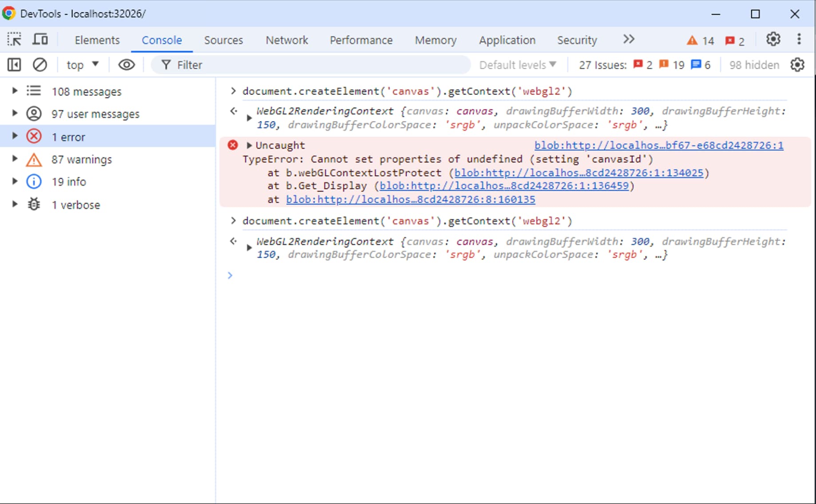The image size is (816, 504).
Task: Click the clear console icon
Action: tap(40, 65)
